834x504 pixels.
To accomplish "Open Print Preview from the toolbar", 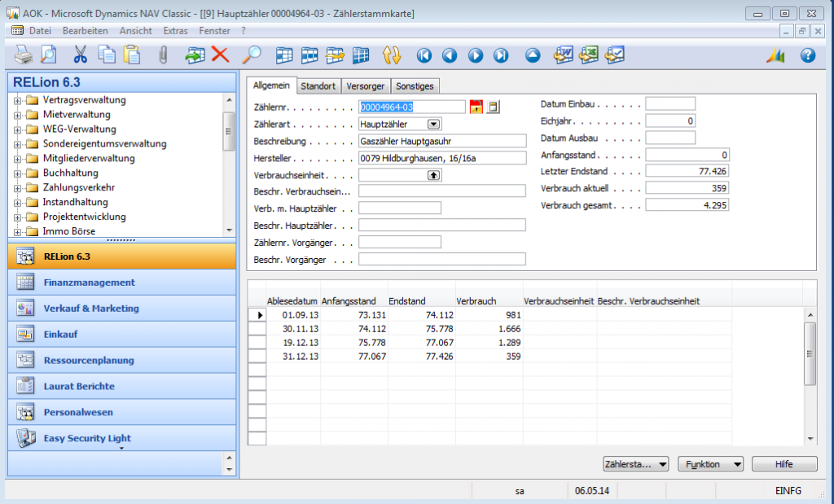I will tap(49, 55).
